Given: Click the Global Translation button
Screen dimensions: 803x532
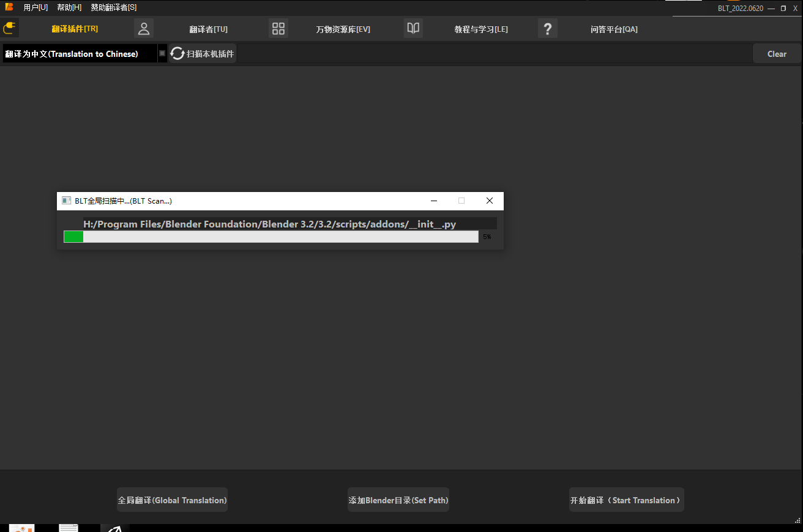Looking at the screenshot, I should tap(172, 500).
